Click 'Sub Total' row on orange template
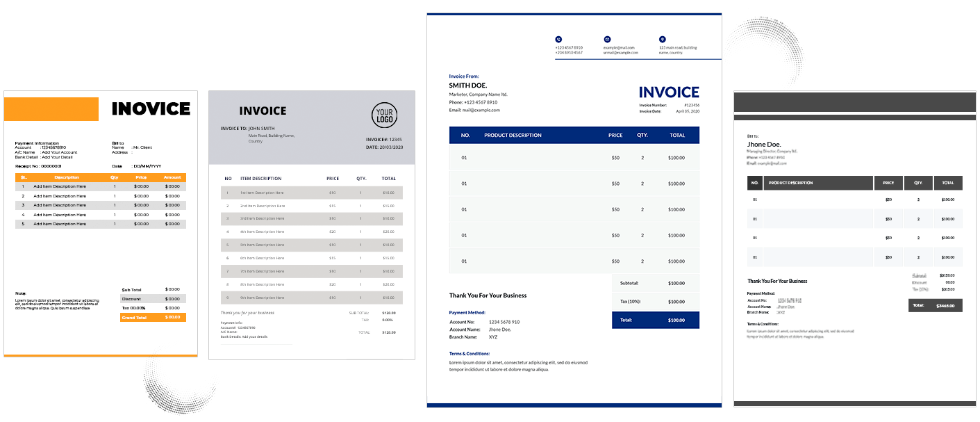The height and width of the screenshot is (422, 980). (153, 289)
